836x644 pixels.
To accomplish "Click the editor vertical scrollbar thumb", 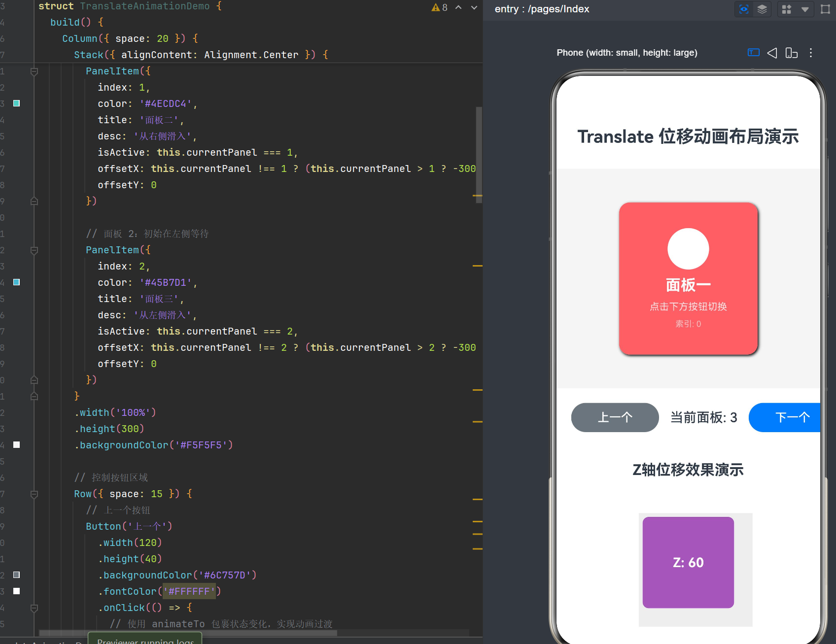I will 479,154.
